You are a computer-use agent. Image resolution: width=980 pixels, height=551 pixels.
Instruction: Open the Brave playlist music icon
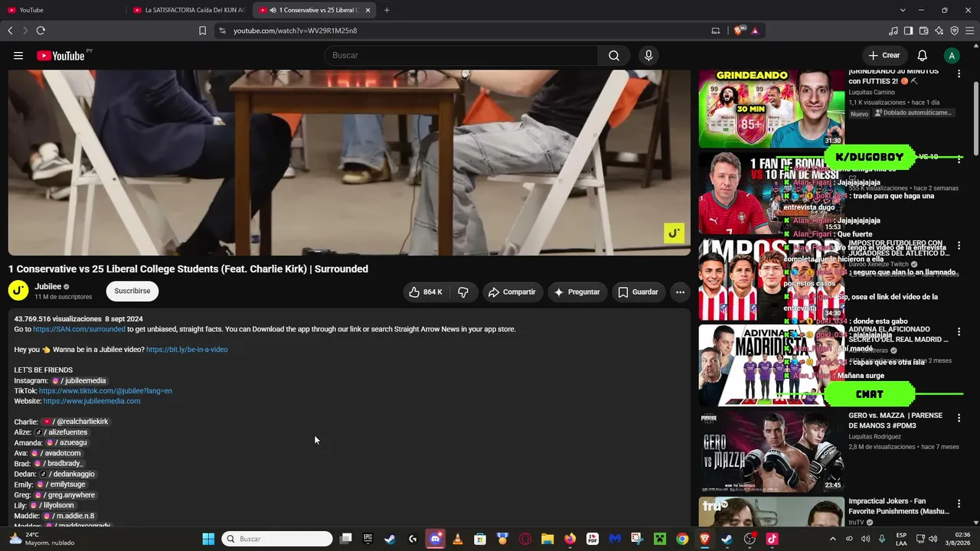[x=893, y=31]
